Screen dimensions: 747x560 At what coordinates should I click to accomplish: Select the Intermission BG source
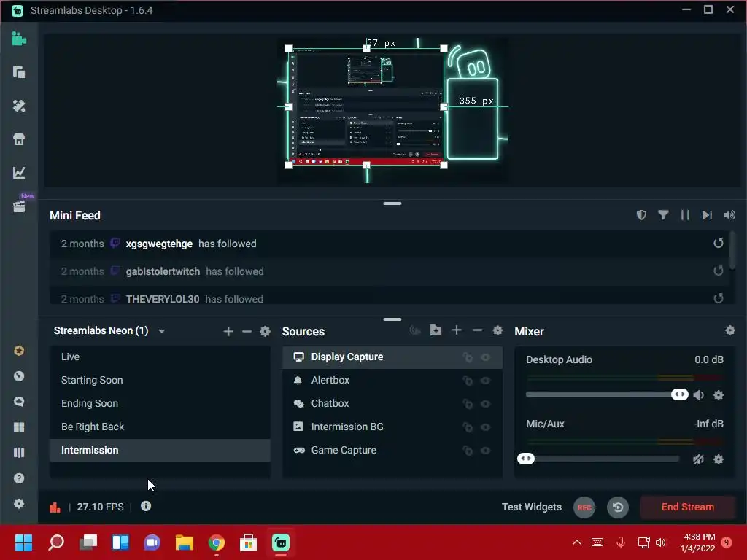392,427
